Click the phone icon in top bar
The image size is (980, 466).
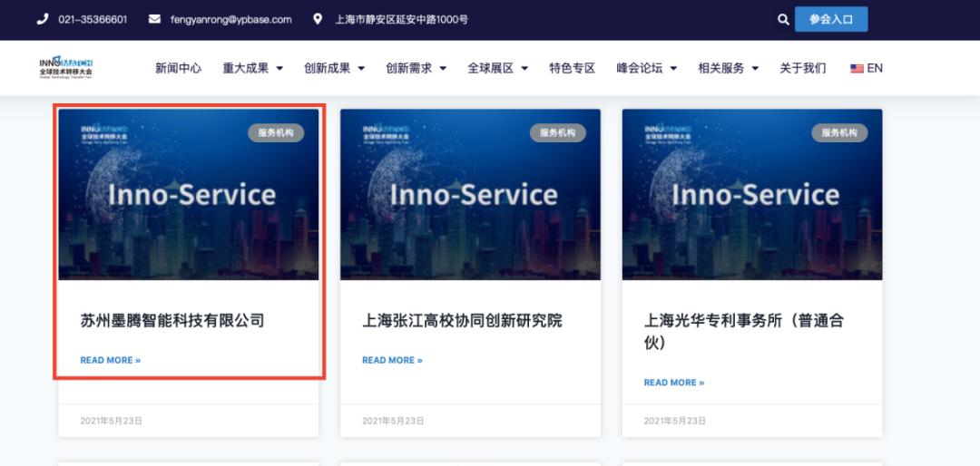43,19
